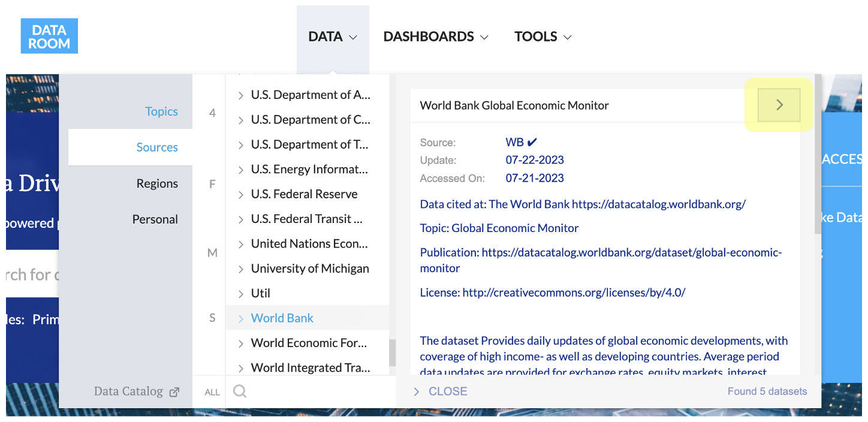Viewport: 868px width, 422px height.
Task: Select the United Nations Econ... source
Action: tap(309, 244)
